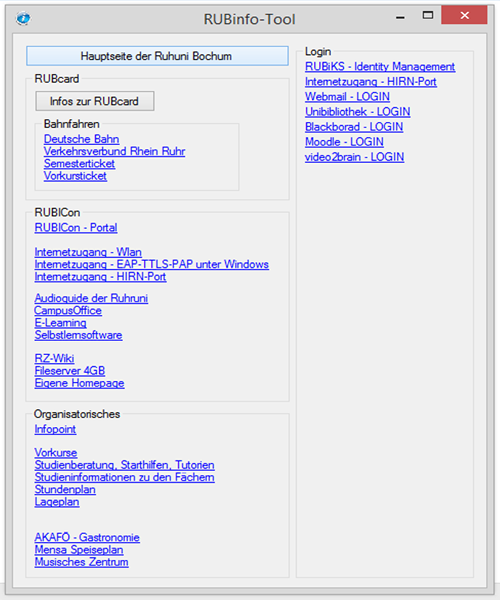The width and height of the screenshot is (500, 600).
Task: Follow the Semesterticket link
Action: (79, 163)
